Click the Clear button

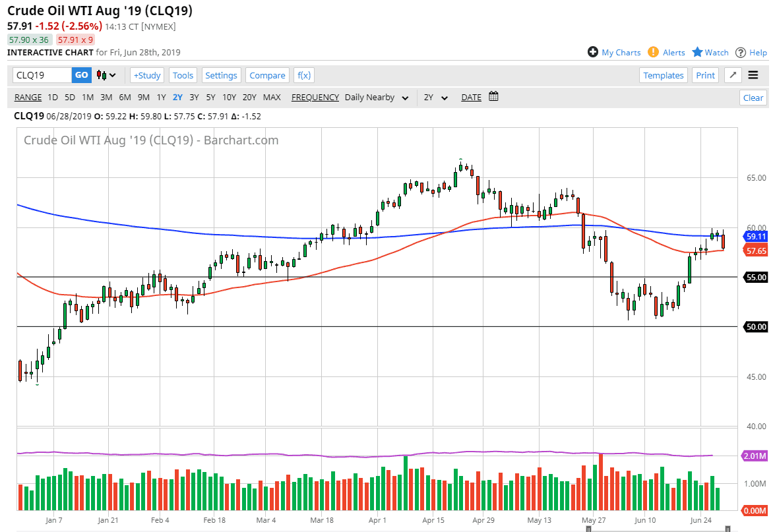point(753,97)
